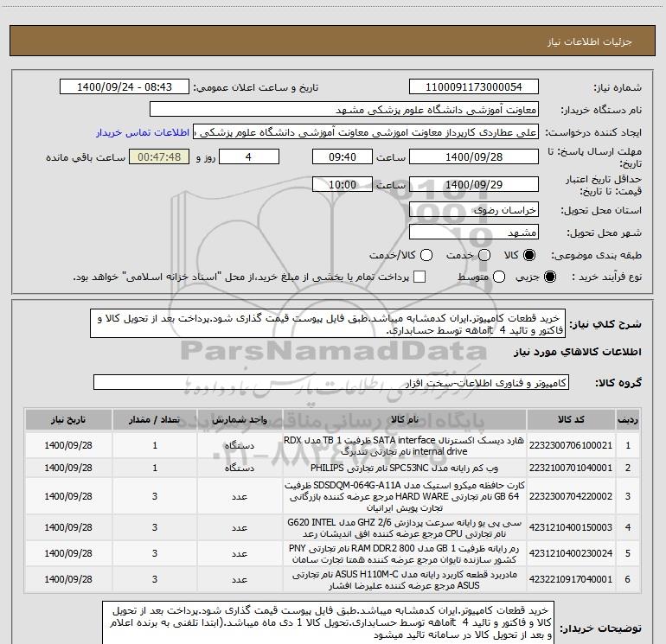Viewport: 666px width, 644px height.
Task: Tick the اسناد خزانه اسلامی payment checkbox
Action: click(x=419, y=277)
